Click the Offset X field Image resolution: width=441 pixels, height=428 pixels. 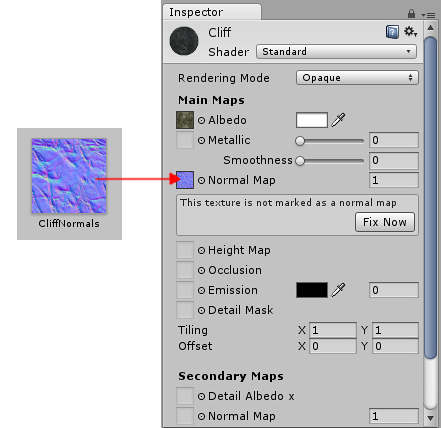(x=333, y=346)
